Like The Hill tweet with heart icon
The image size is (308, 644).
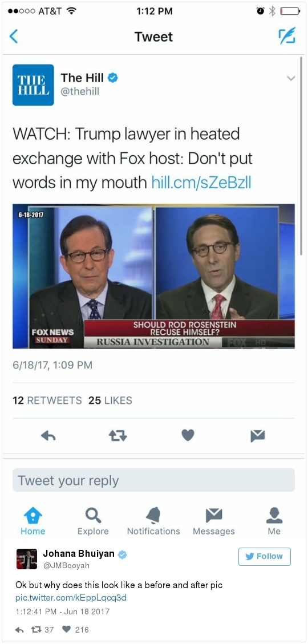click(x=188, y=435)
